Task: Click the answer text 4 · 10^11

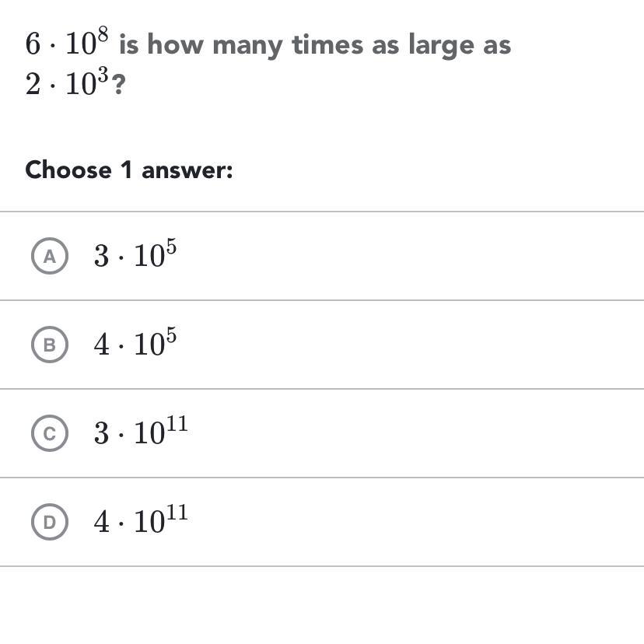Action: (x=141, y=520)
